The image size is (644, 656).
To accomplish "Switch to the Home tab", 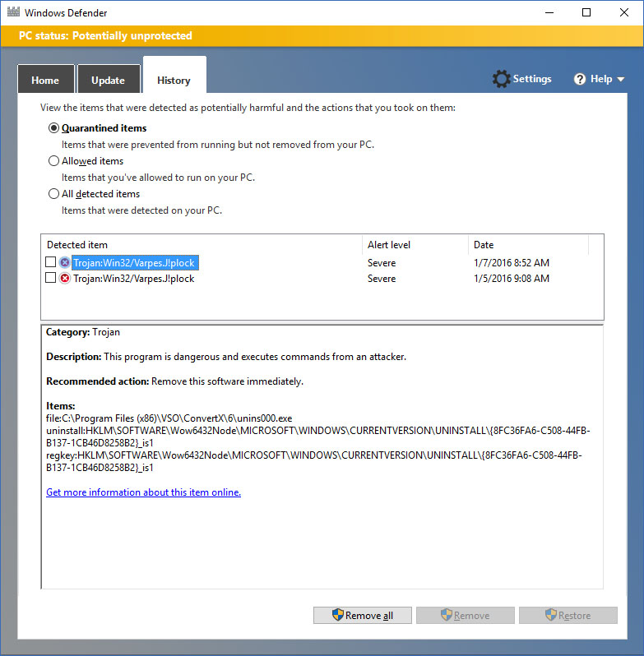I will coord(45,79).
